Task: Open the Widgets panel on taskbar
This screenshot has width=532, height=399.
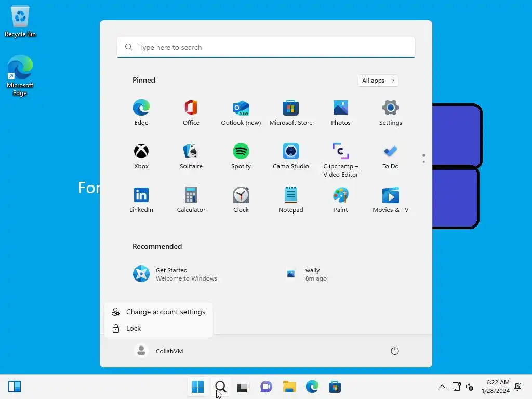Action: click(x=15, y=387)
